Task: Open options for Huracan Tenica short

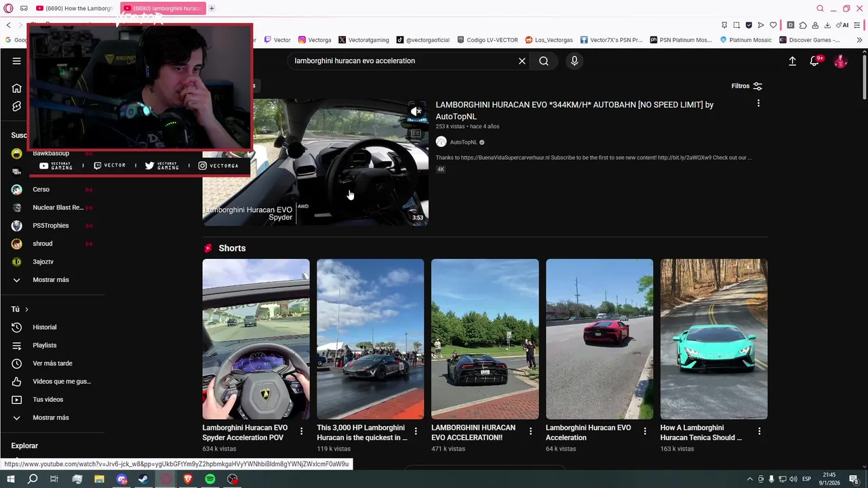Action: (x=759, y=431)
